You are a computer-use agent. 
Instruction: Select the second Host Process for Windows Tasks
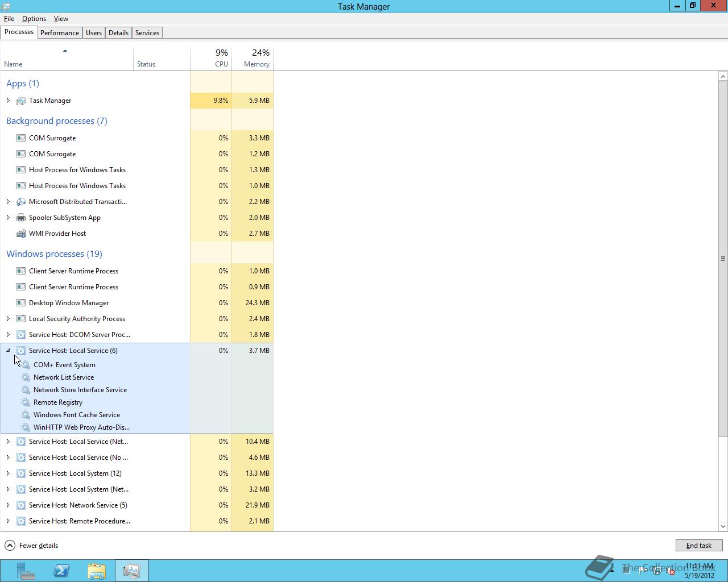point(136,186)
